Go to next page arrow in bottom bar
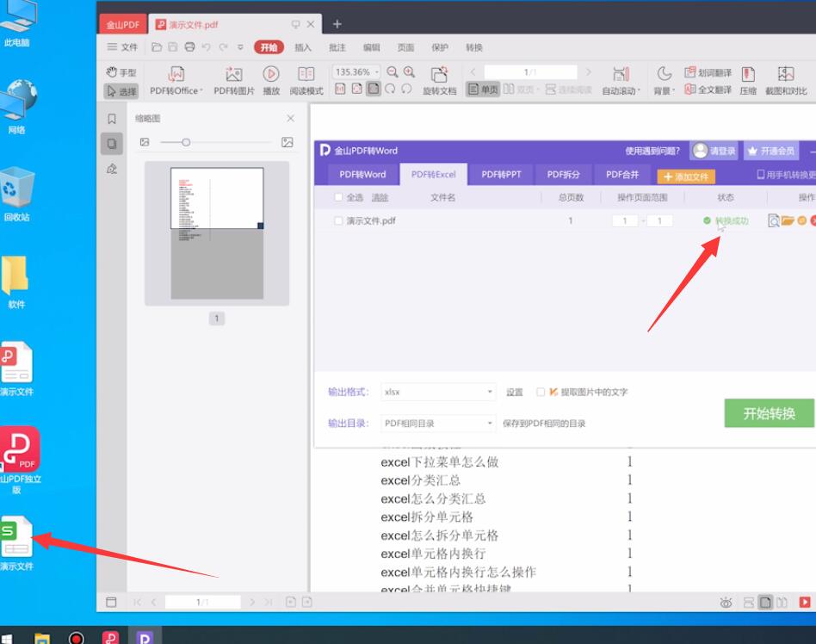 (252, 603)
